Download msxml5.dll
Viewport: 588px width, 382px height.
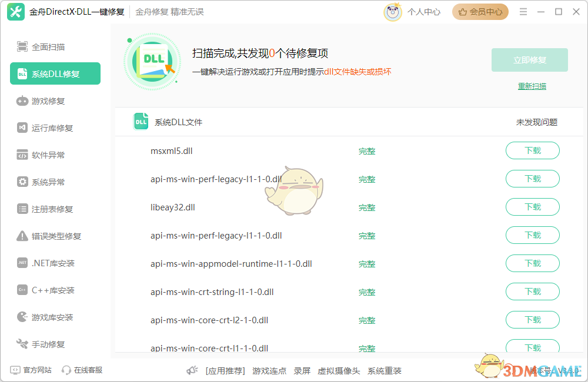pos(533,150)
